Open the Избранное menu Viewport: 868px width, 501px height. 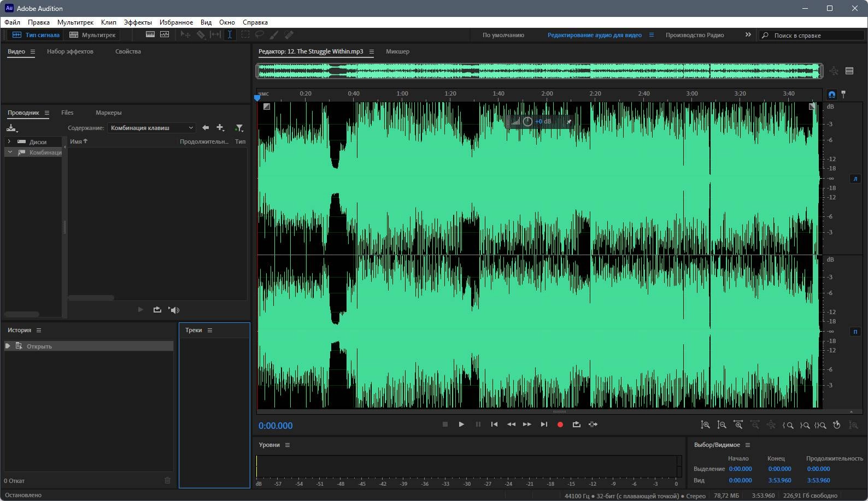[176, 22]
